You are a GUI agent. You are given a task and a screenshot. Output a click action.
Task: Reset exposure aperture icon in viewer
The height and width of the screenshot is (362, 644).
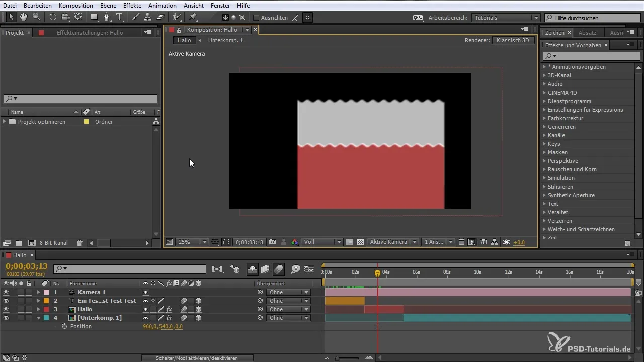pos(506,242)
